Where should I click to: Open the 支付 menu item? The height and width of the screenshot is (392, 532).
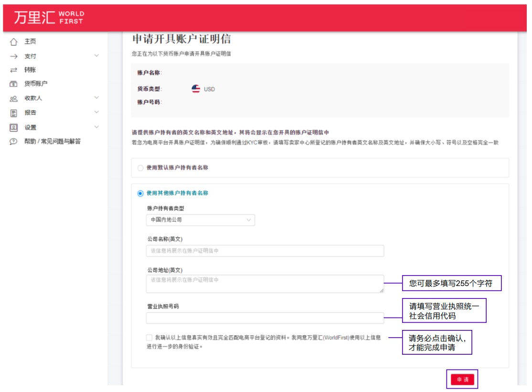[30, 56]
